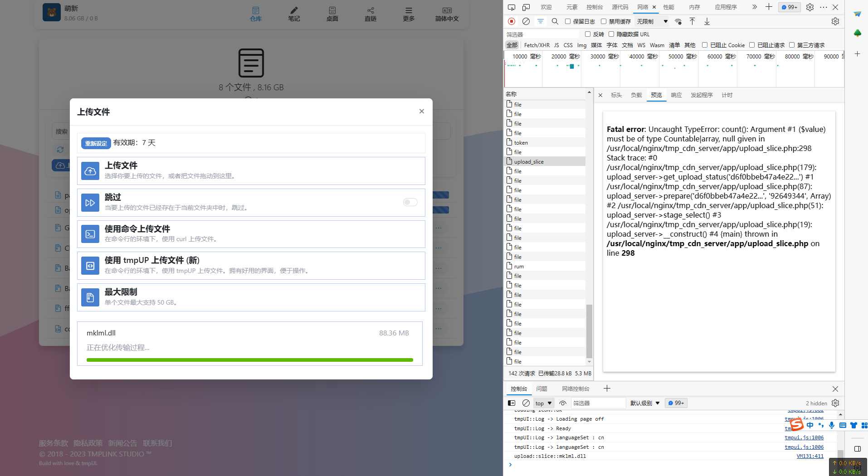
Task: Switch to the 响应 tab
Action: 676,95
